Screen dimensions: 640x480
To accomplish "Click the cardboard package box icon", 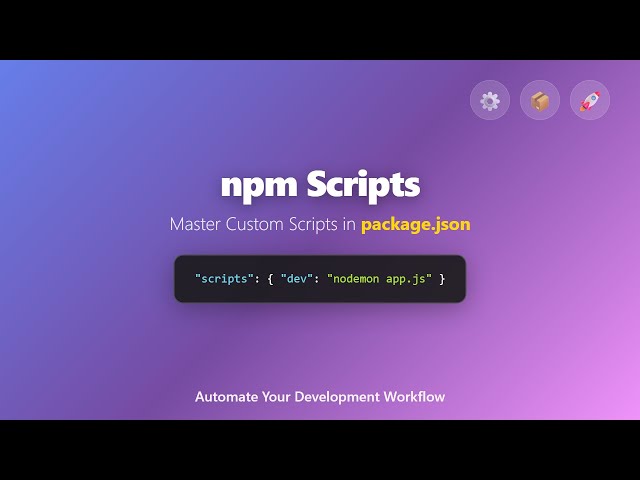I will [540, 100].
